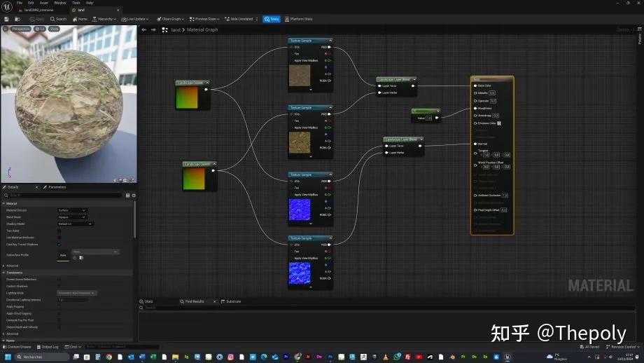Click the graph back navigation arrow
This screenshot has width=644, height=363.
[143, 30]
